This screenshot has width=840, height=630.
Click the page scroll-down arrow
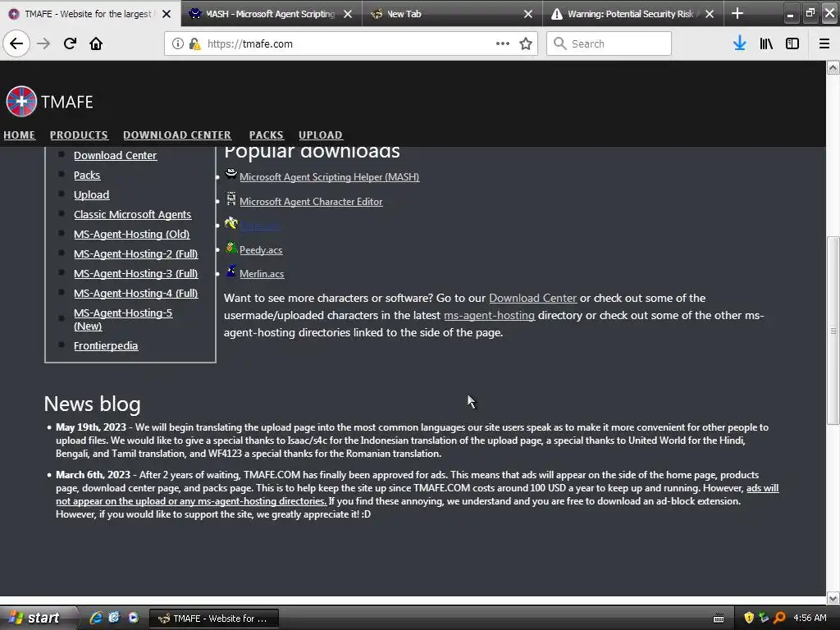(x=833, y=598)
